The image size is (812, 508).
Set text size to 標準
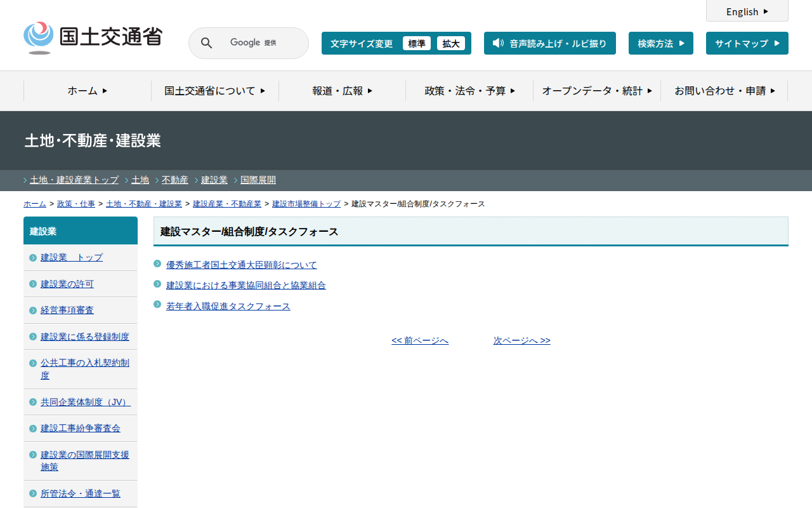click(416, 44)
